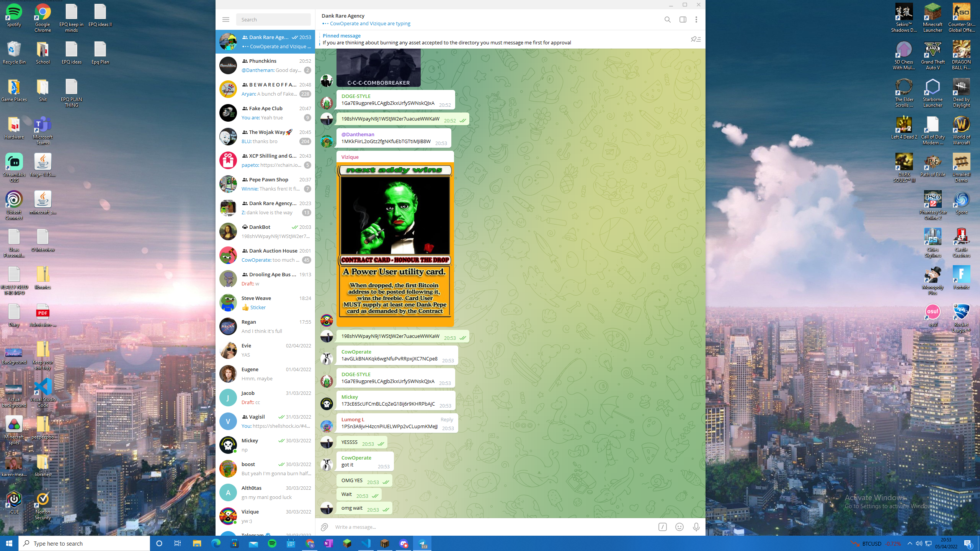
Task: Open Alth0tas conversation
Action: (x=265, y=492)
